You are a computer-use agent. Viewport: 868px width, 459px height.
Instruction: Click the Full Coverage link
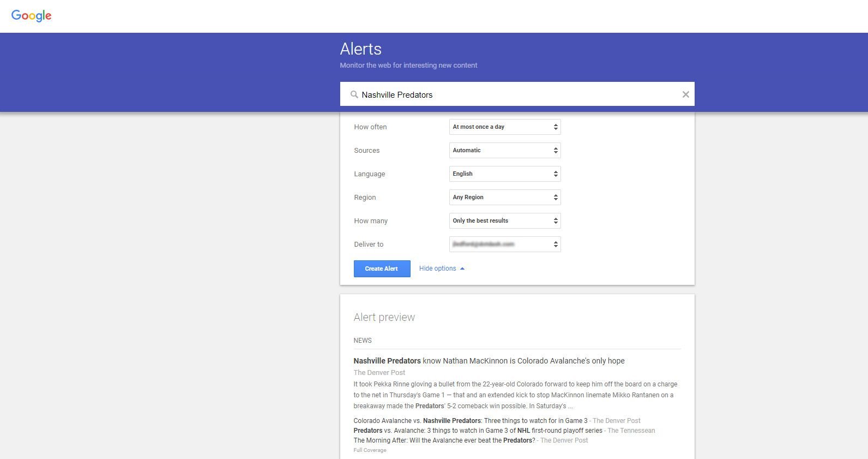[370, 450]
